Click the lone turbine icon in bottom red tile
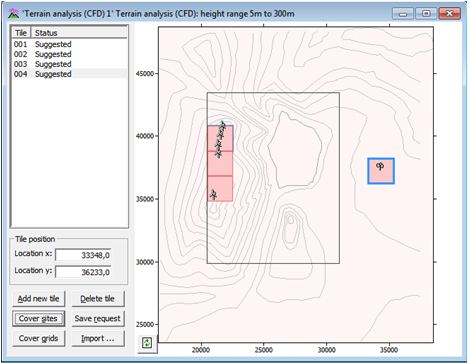 pos(213,194)
